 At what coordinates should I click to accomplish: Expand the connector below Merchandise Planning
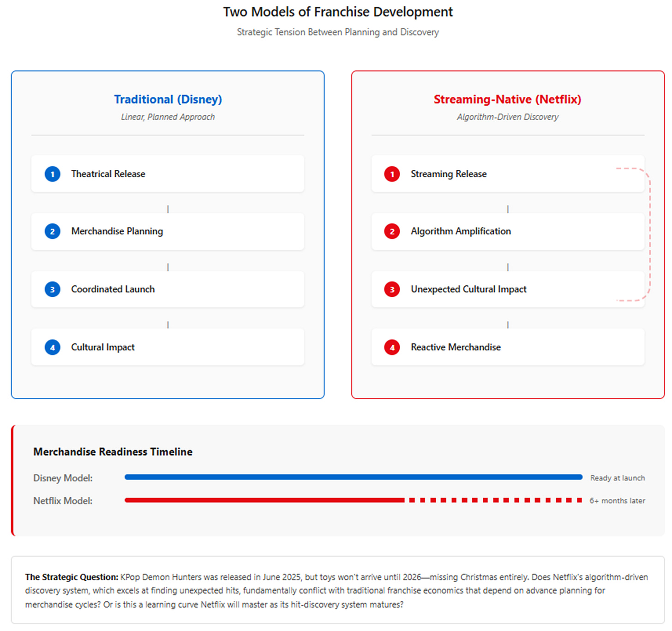pyautogui.click(x=168, y=267)
